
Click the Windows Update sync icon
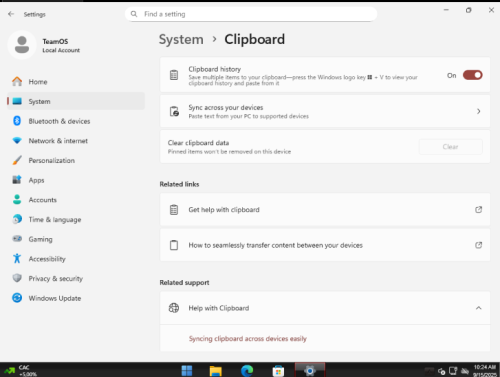tap(17, 298)
